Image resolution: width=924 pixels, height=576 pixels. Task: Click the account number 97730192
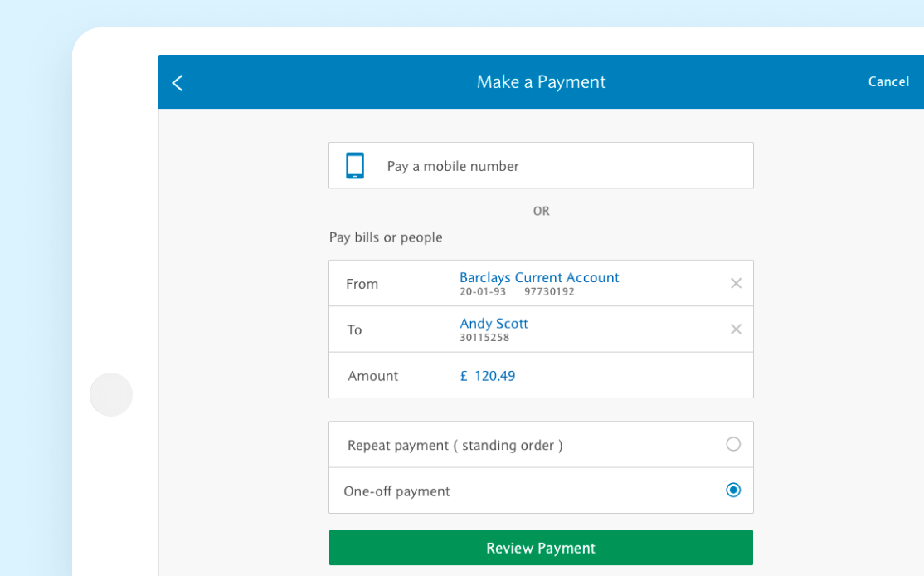[549, 292]
